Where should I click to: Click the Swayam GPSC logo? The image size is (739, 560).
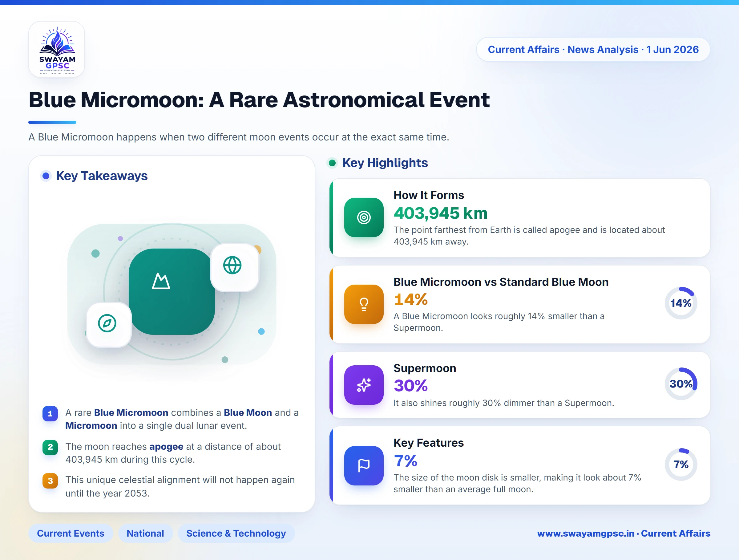coord(57,50)
